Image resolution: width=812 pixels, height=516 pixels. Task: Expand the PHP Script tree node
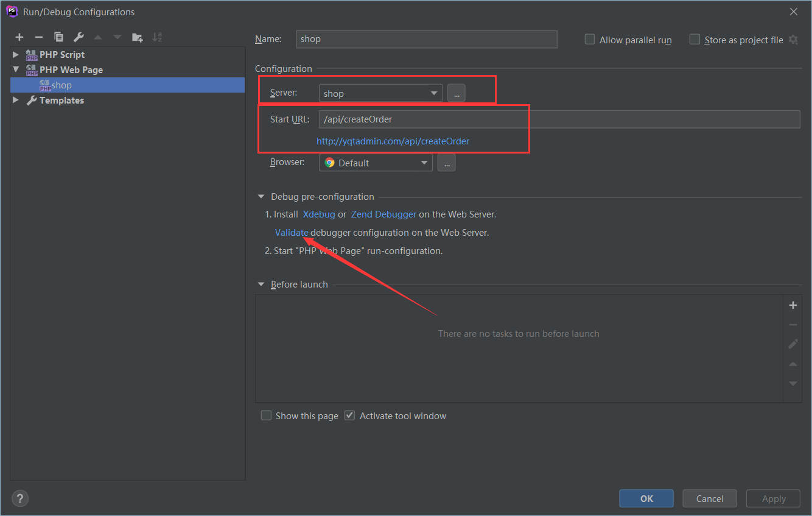pos(16,54)
